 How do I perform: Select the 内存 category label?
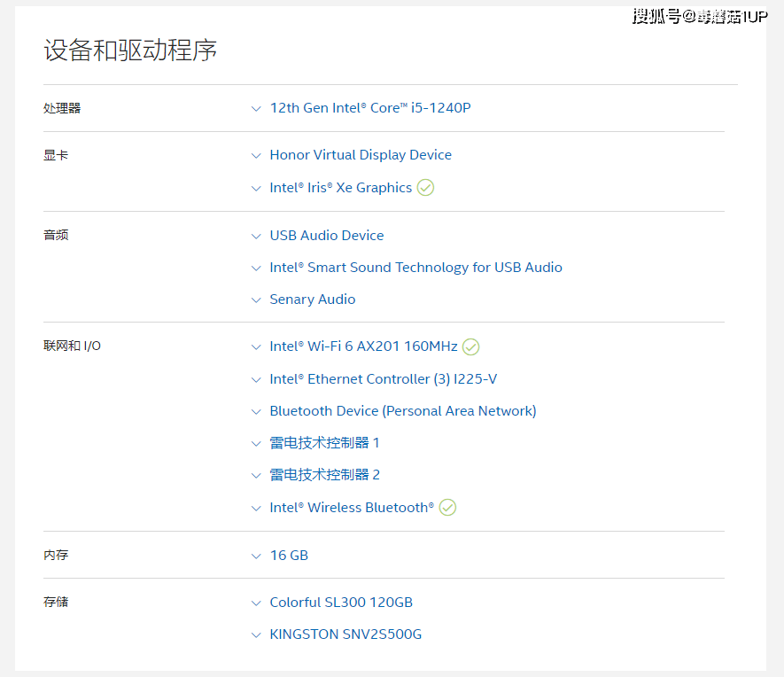tap(56, 555)
